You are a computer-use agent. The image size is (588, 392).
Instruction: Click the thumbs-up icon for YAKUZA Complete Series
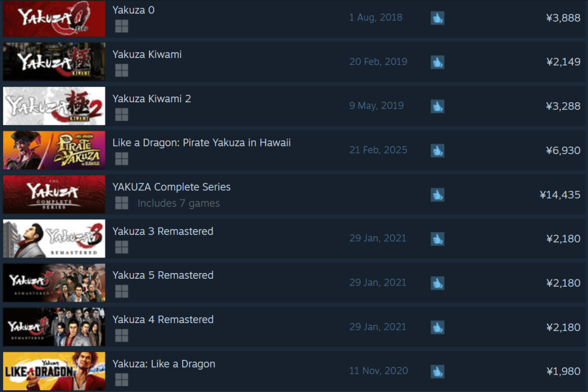(437, 195)
